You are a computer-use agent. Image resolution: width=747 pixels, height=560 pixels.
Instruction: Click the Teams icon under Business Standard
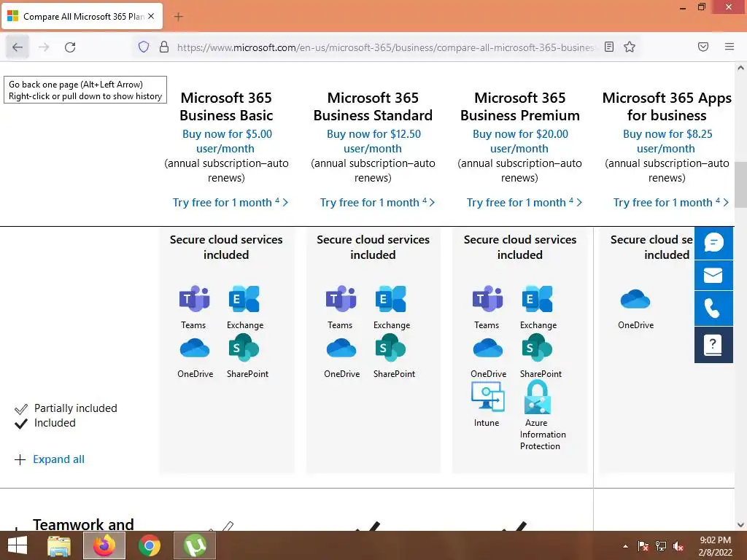coord(341,298)
